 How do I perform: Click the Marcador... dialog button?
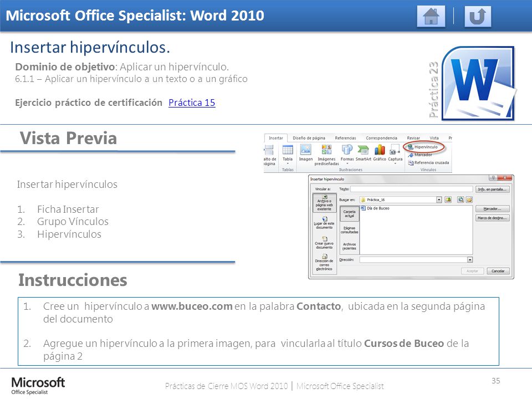(x=492, y=209)
